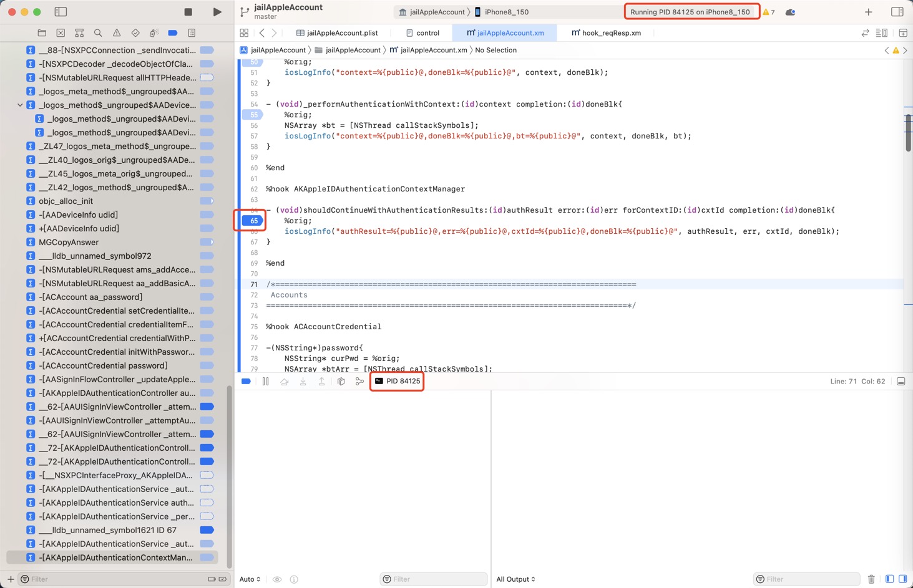Open jailAppleAccount scheme selector
The height and width of the screenshot is (588, 913).
click(432, 12)
